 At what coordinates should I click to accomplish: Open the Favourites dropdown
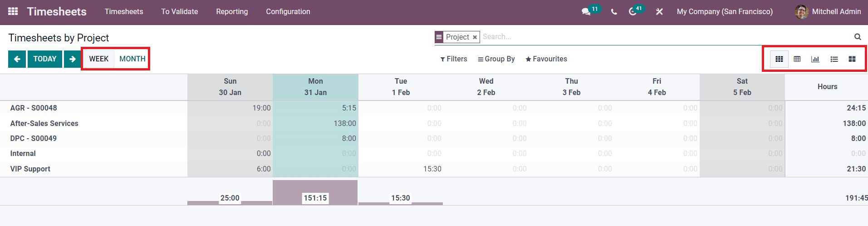546,59
